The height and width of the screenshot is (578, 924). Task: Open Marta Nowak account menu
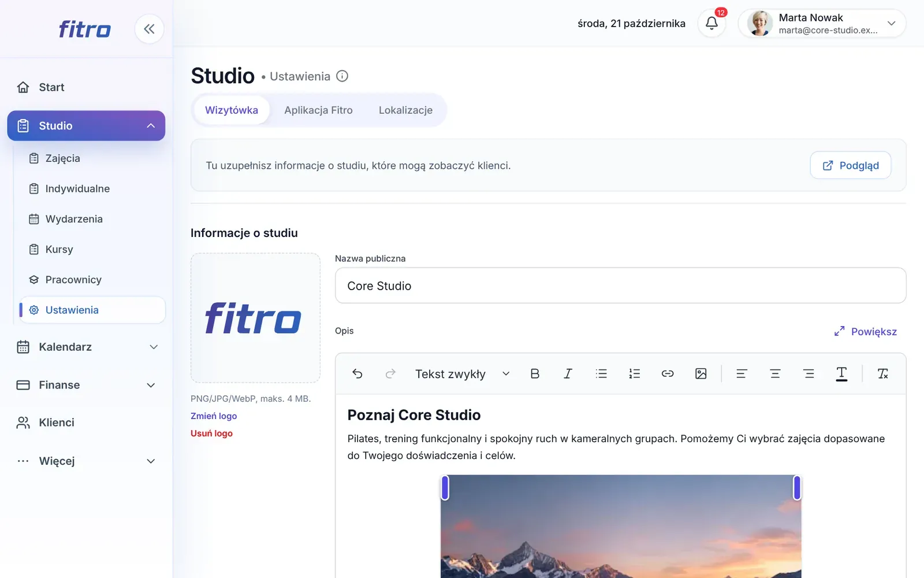(x=822, y=23)
